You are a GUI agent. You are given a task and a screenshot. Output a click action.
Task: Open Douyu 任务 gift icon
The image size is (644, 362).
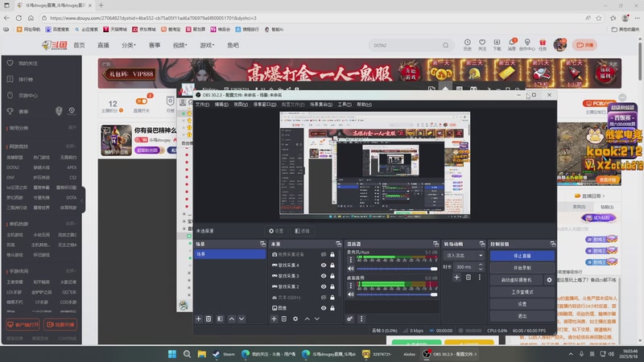click(x=543, y=45)
